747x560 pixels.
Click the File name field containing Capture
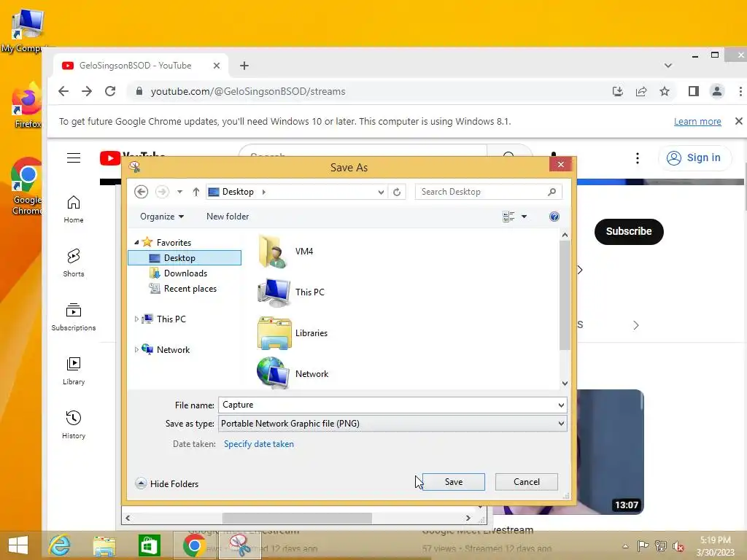pos(387,405)
